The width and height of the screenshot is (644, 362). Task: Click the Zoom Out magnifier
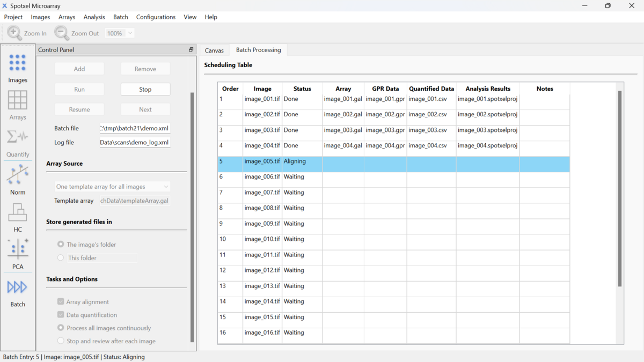click(62, 33)
